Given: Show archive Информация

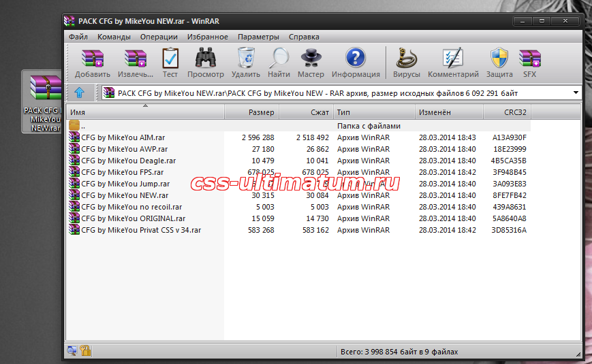Looking at the screenshot, I should pos(356,58).
